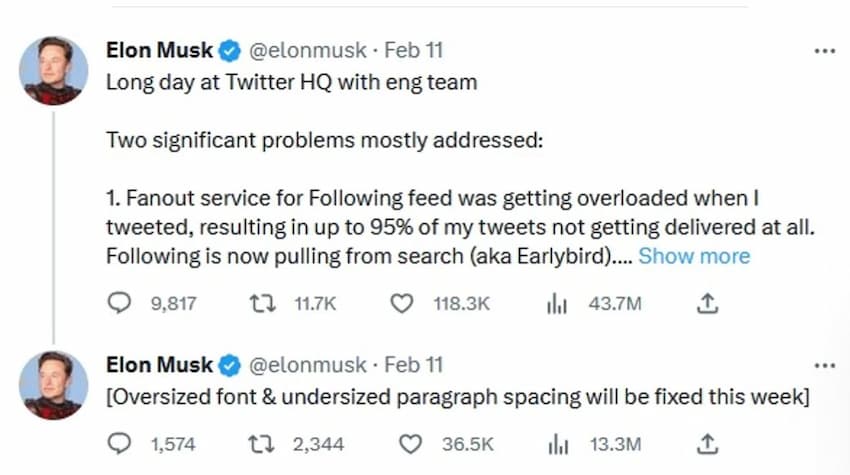Image resolution: width=850 pixels, height=475 pixels.
Task: Reply to the Twitter HQ eng team tweet
Action: tap(120, 303)
